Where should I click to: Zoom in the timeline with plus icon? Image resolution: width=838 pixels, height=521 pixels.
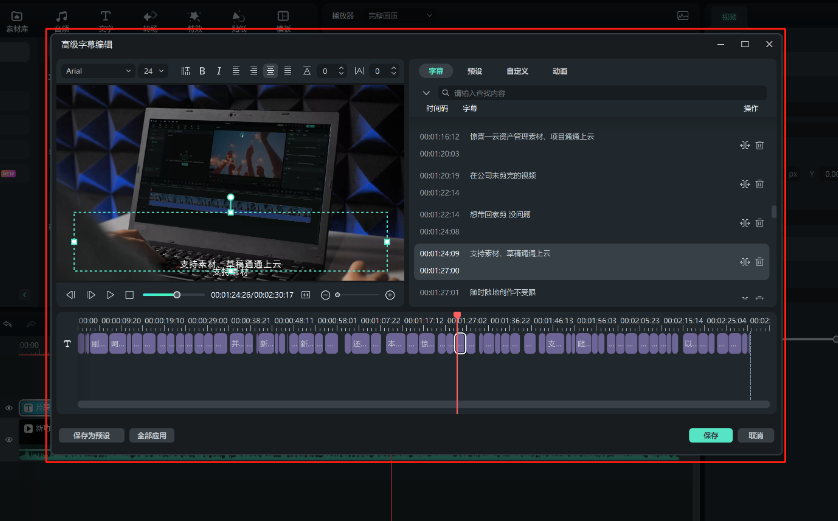[390, 295]
